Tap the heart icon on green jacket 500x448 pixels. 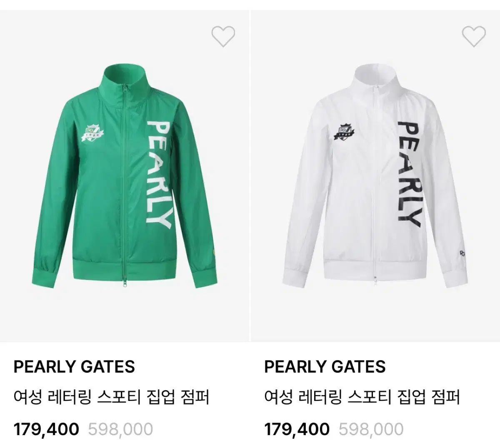coord(223,36)
